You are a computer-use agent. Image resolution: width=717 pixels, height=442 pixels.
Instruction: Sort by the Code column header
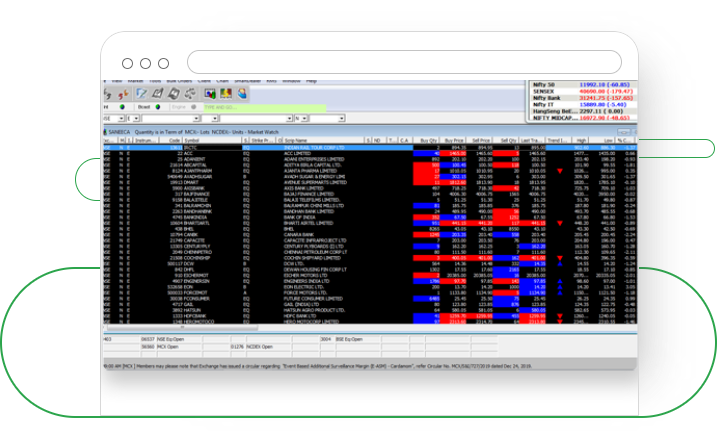point(171,140)
